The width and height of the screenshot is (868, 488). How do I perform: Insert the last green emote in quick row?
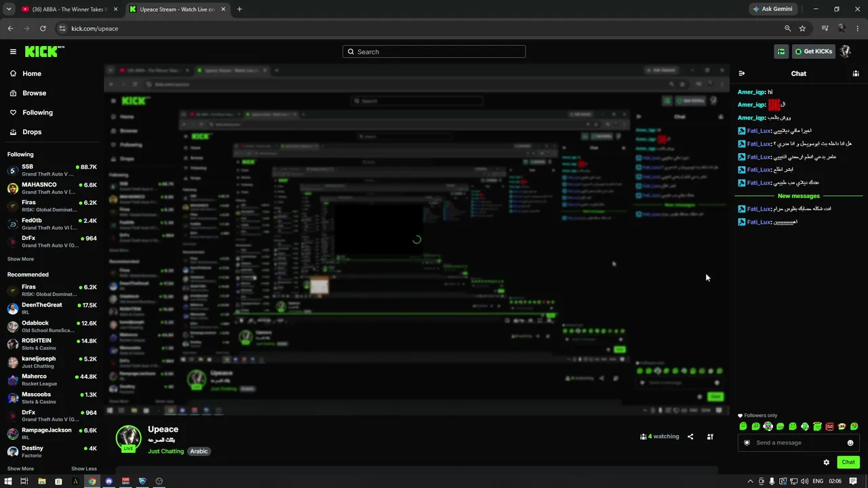pyautogui.click(x=854, y=426)
